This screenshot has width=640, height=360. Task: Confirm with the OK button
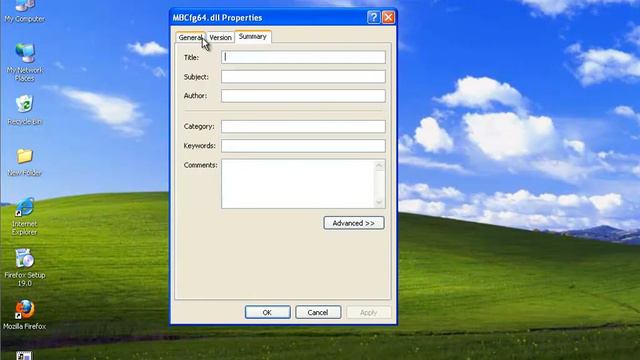coord(268,312)
